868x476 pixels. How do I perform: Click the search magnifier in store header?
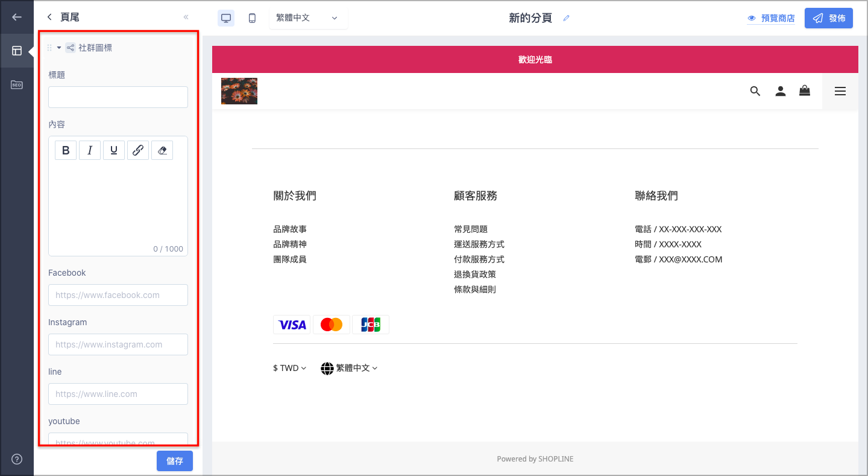[x=755, y=91]
